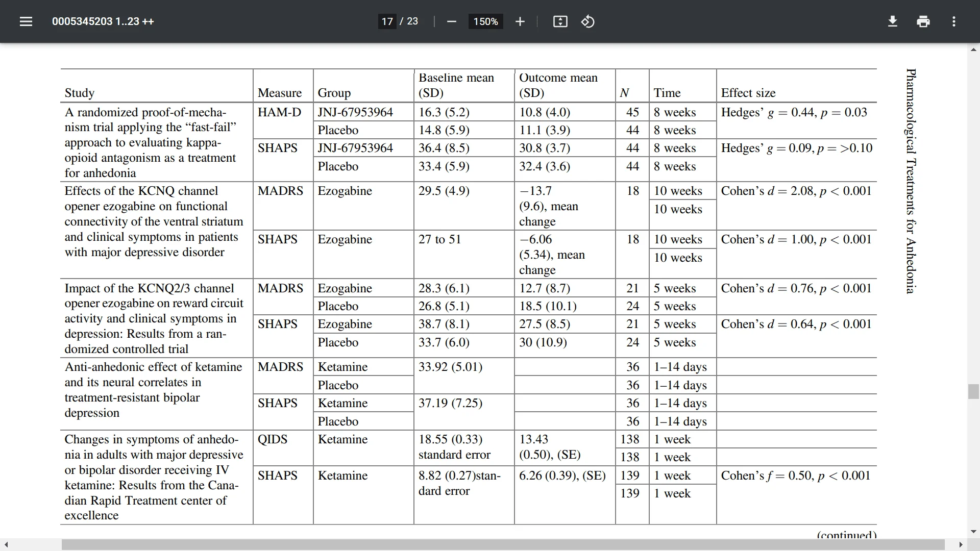980x551 pixels.
Task: Click the page number input field
Action: (x=387, y=21)
